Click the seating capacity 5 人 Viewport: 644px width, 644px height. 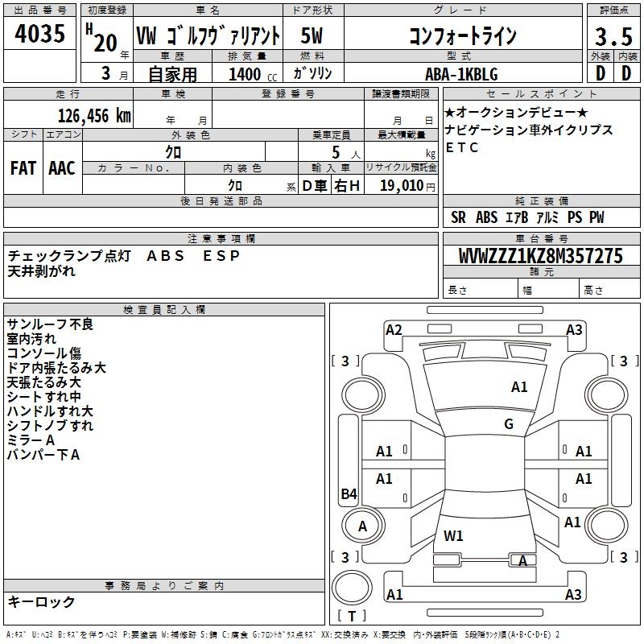click(346, 153)
